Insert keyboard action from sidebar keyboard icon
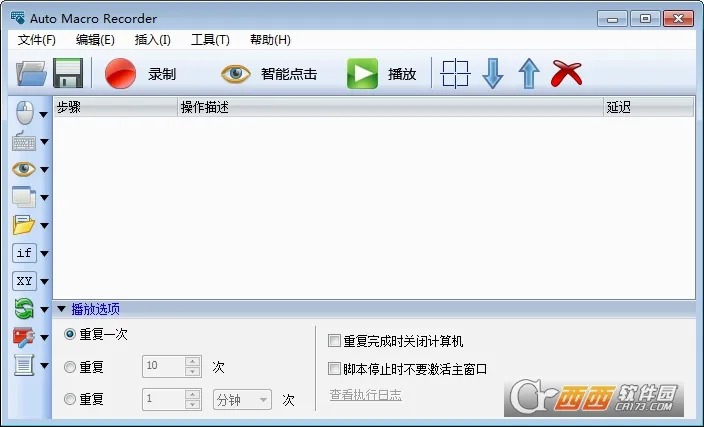The image size is (704, 427). 24,141
